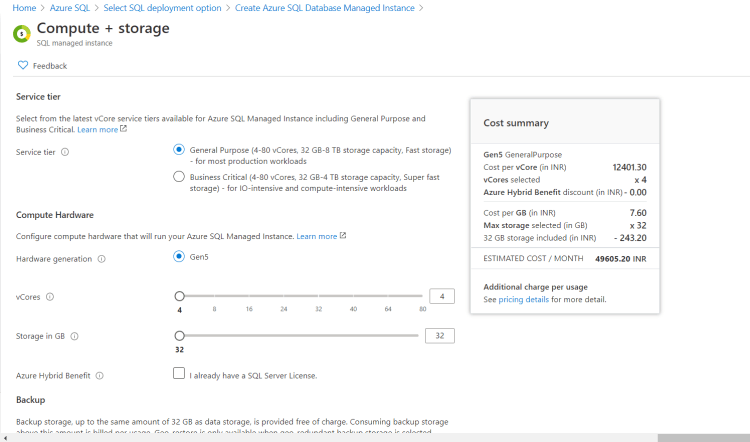Click the Feedback heart icon
The height and width of the screenshot is (442, 750).
coord(23,65)
